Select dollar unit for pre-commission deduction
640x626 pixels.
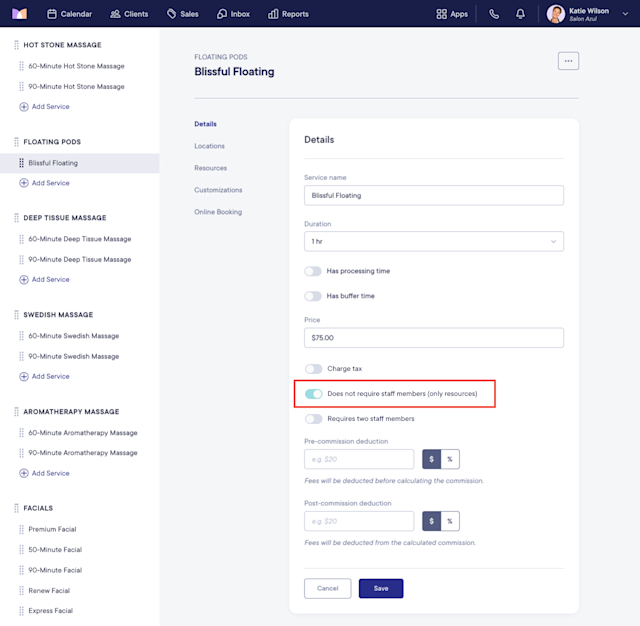tap(431, 459)
